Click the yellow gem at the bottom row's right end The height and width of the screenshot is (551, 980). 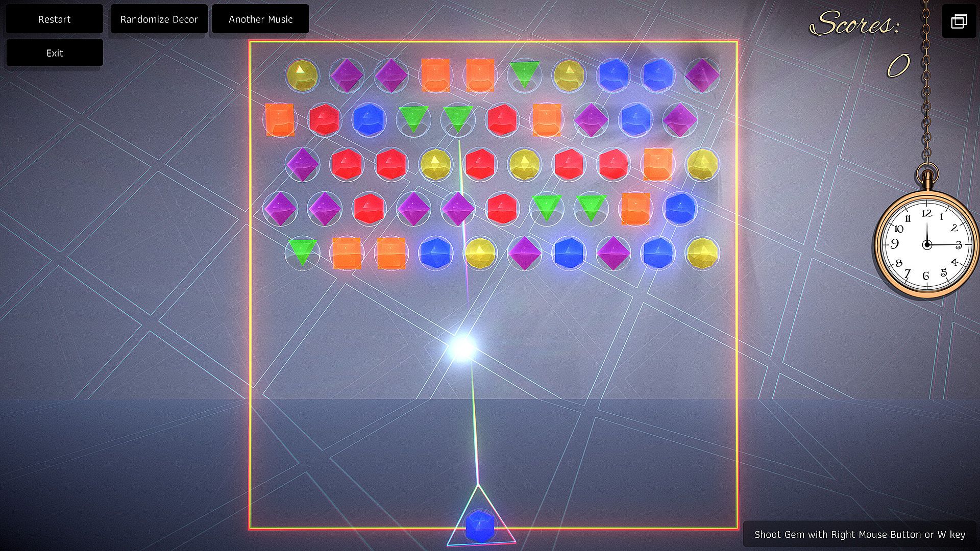point(702,253)
